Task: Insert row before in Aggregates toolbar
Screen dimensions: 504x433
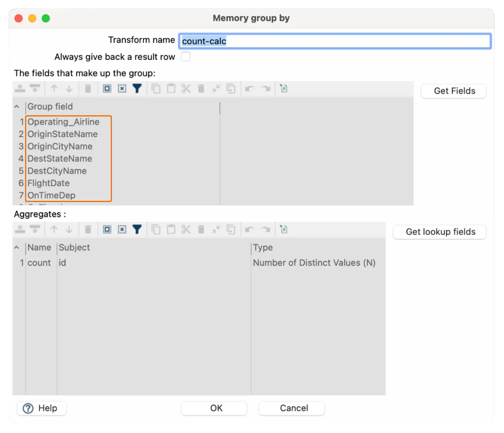Action: click(20, 229)
